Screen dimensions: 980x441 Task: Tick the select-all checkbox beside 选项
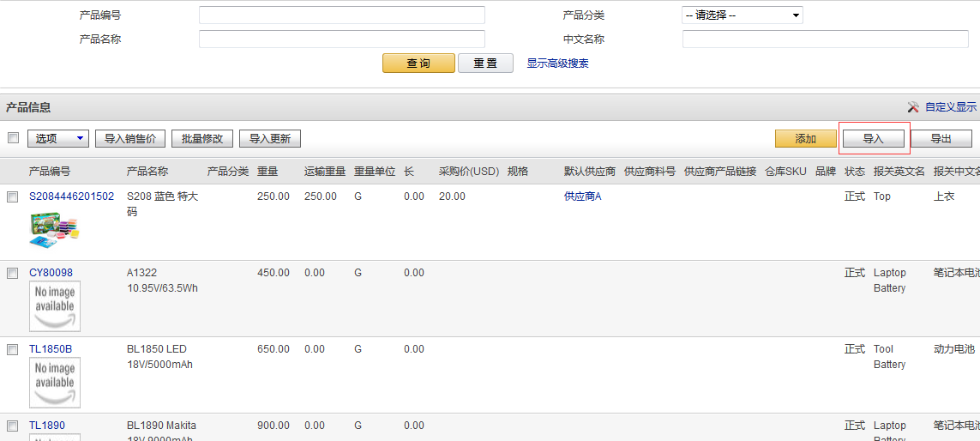click(13, 138)
